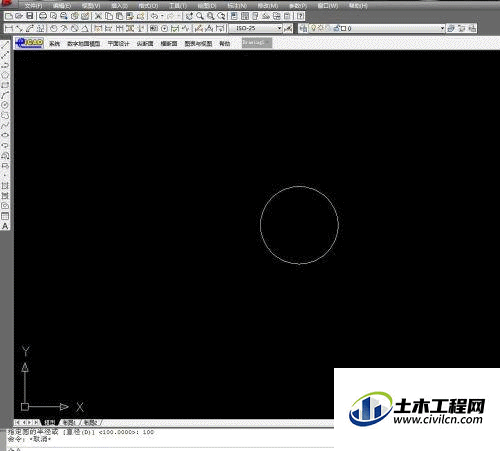Open the Edit (编辑) menu
Screen dimensions: 500x451
pyautogui.click(x=62, y=5)
